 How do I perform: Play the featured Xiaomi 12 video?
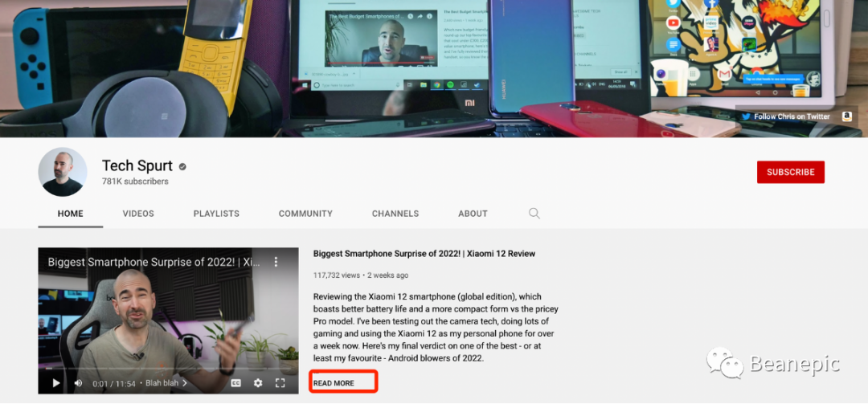pyautogui.click(x=56, y=383)
